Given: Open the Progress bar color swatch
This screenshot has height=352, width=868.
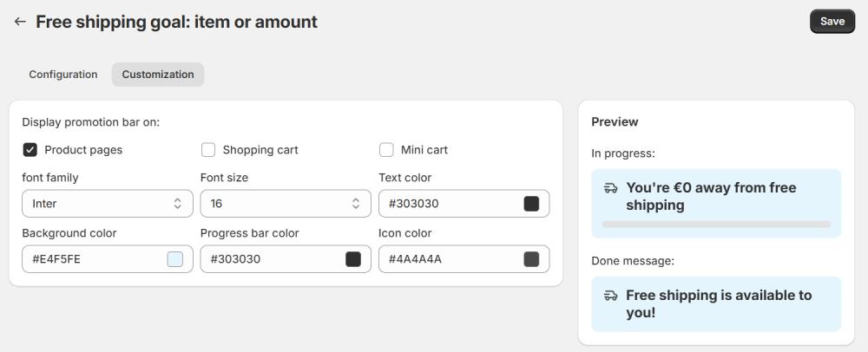Looking at the screenshot, I should 353,258.
